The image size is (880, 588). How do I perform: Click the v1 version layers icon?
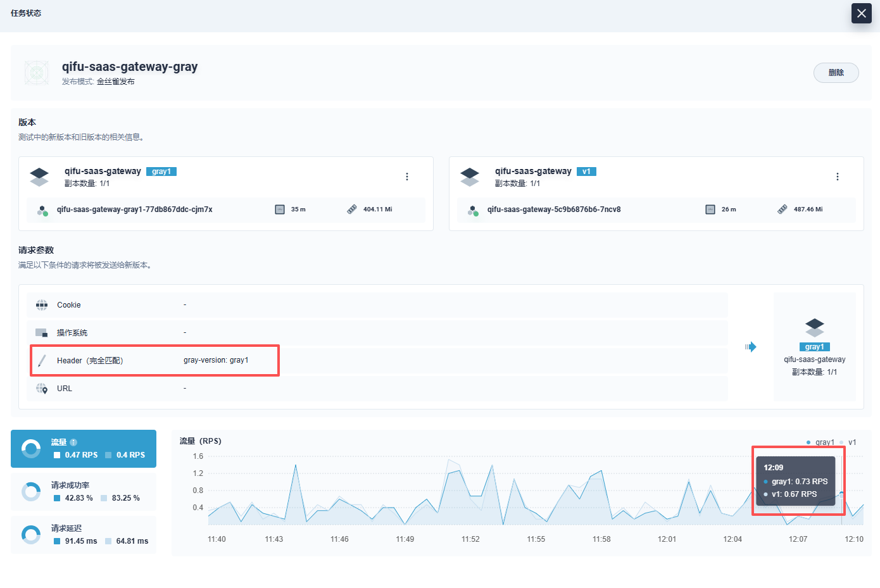[470, 177]
